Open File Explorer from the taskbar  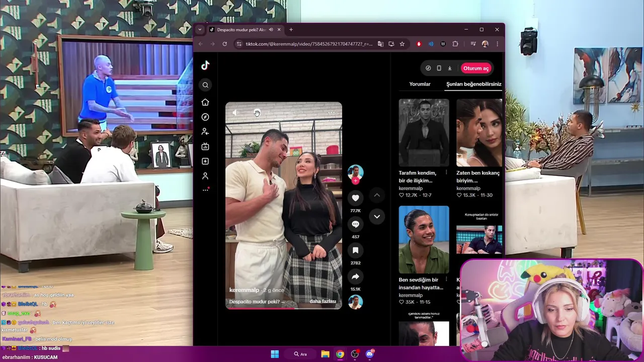(325, 354)
